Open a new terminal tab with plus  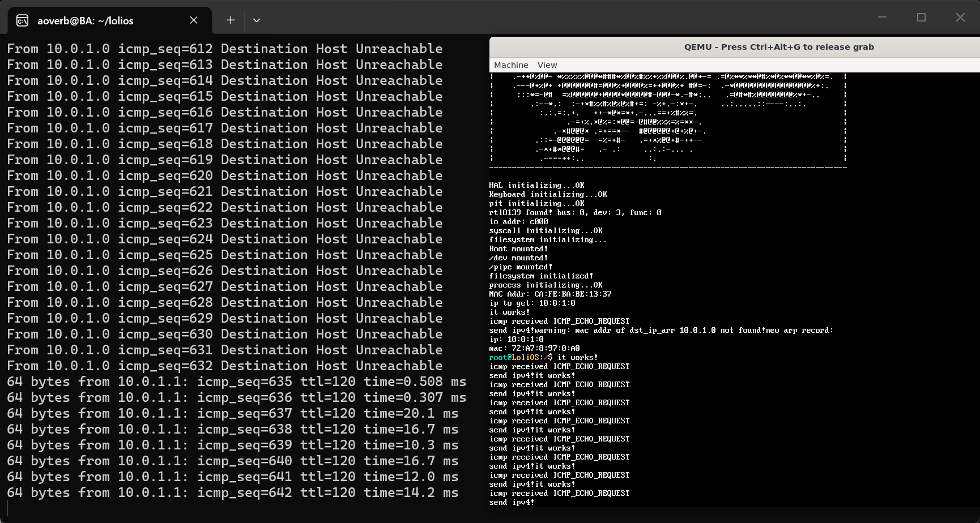click(x=231, y=20)
